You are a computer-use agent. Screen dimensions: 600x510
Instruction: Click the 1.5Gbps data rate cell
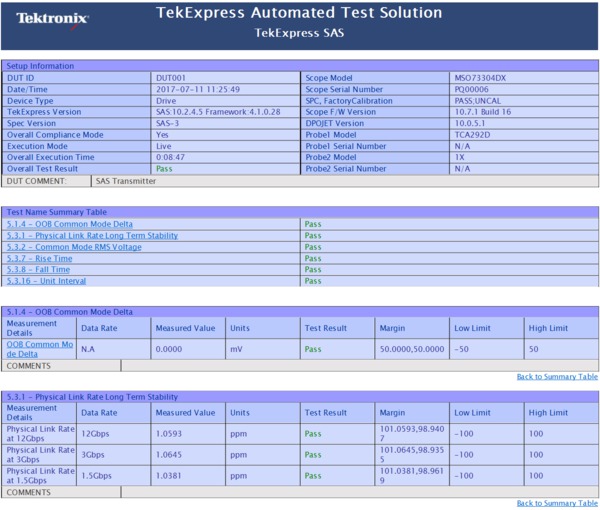(113, 476)
